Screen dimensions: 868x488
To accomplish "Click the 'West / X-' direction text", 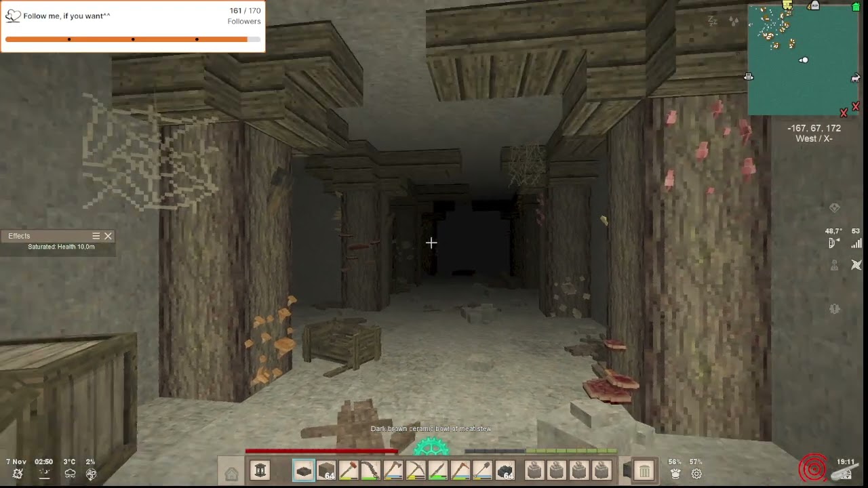I will (814, 138).
